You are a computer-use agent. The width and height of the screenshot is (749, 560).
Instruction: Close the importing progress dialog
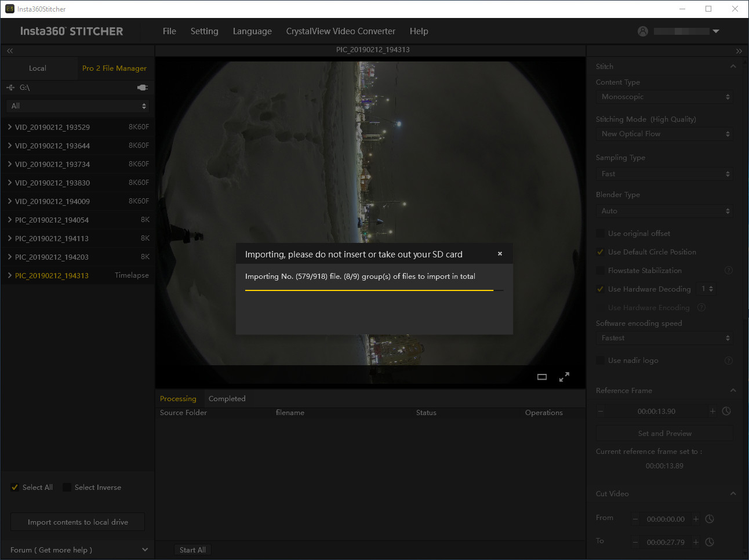(500, 254)
